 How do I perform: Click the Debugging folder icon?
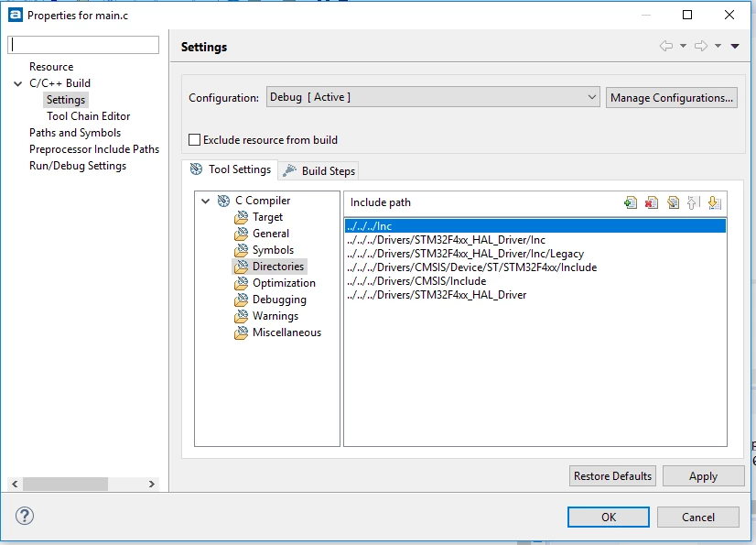241,300
